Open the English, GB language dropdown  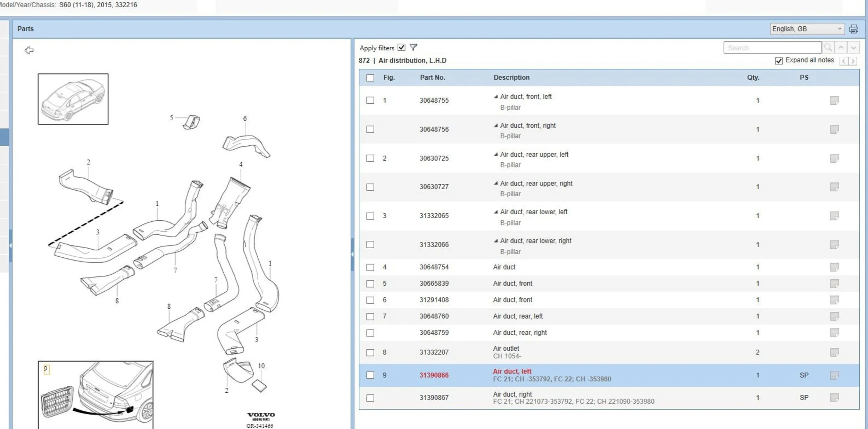[807, 29]
